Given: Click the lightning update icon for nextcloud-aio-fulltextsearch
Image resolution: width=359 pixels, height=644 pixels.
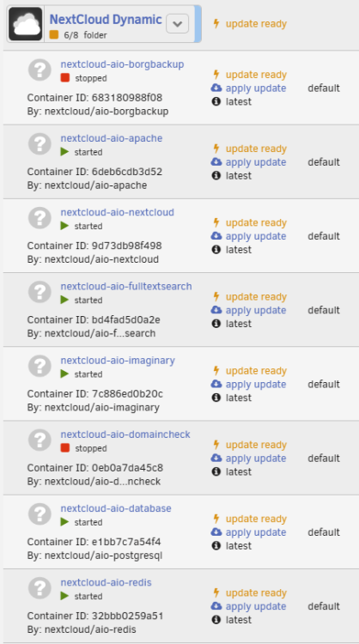Looking at the screenshot, I should 216,296.
